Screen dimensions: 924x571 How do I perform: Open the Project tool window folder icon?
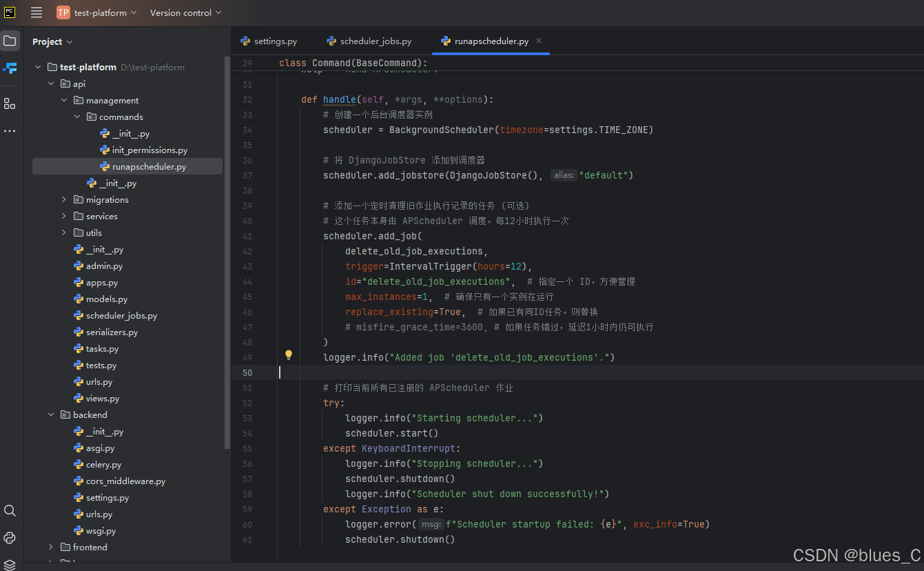(x=10, y=41)
